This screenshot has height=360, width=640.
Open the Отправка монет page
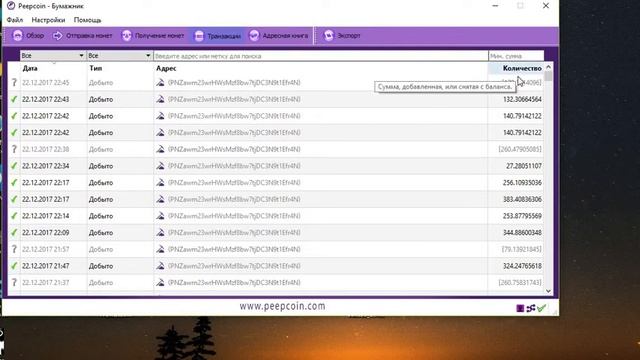click(x=82, y=36)
